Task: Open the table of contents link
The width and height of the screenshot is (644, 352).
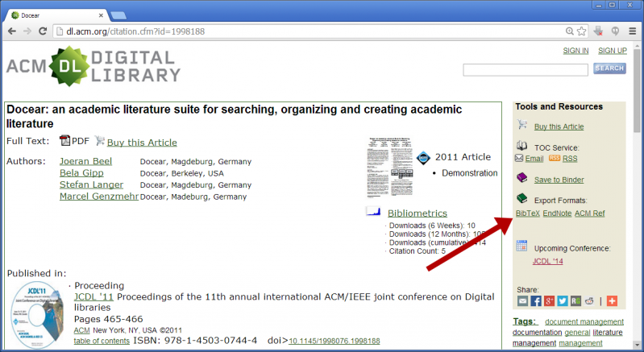Action: (102, 341)
